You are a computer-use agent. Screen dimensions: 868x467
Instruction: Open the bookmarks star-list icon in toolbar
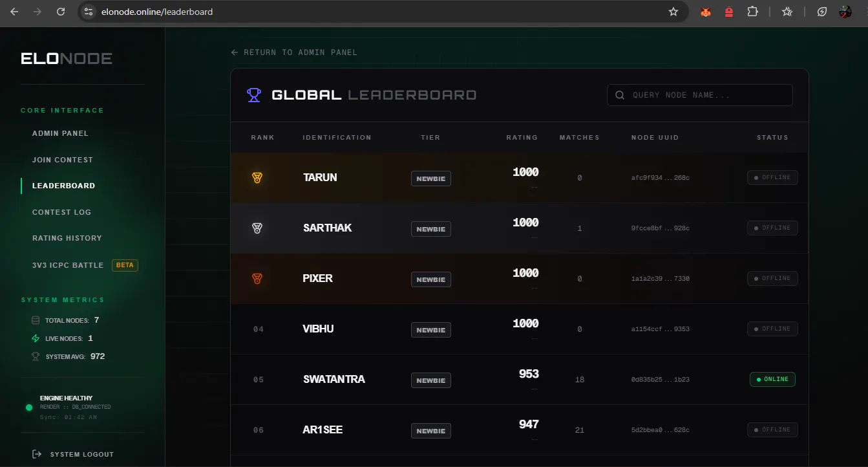click(x=787, y=12)
